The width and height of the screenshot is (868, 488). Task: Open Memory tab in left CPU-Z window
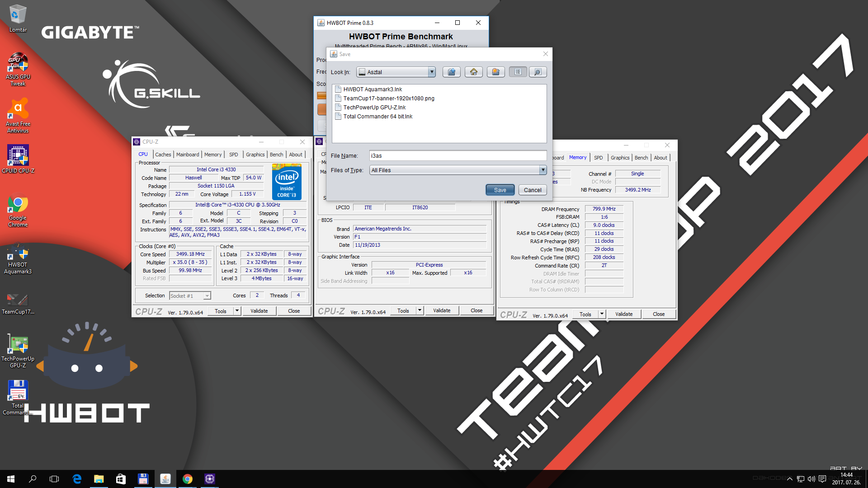tap(213, 155)
